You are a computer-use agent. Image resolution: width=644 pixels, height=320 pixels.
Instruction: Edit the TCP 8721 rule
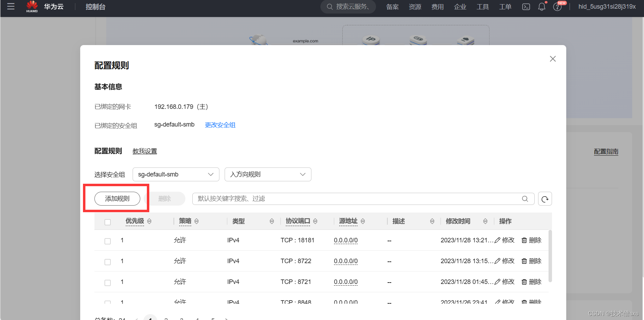[504, 282]
